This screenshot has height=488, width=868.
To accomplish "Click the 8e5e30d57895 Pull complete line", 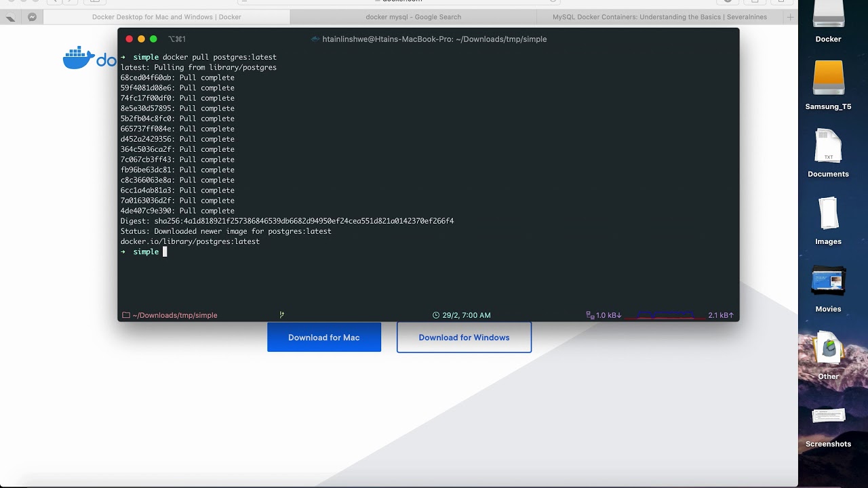I will [178, 108].
